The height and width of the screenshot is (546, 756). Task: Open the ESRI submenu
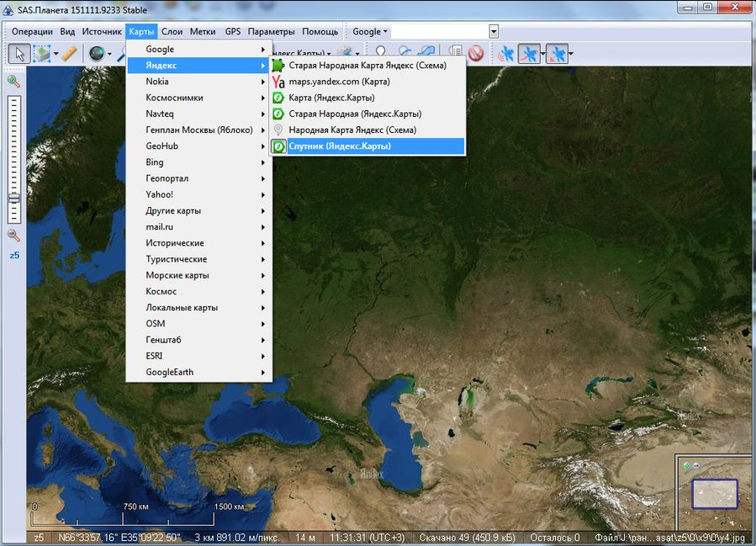point(199,356)
